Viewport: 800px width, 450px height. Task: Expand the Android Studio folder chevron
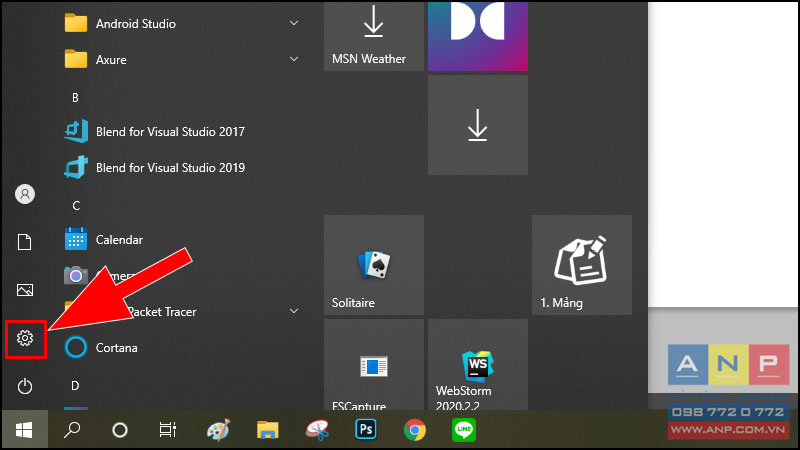point(294,23)
